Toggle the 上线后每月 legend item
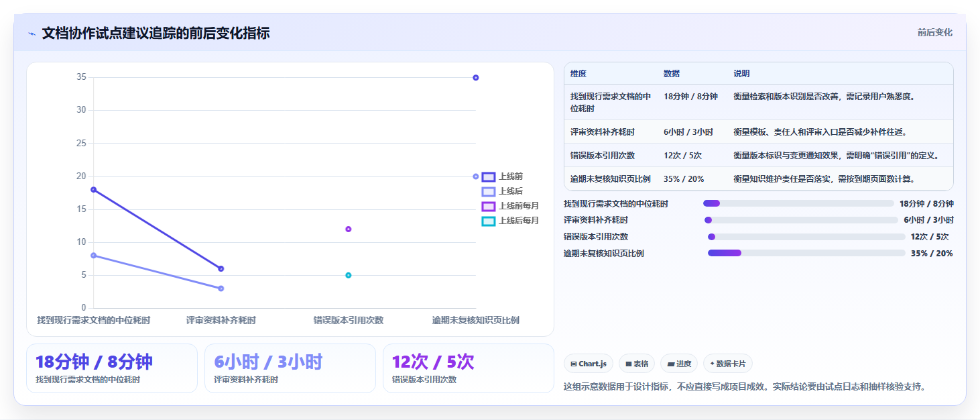 (x=510, y=221)
